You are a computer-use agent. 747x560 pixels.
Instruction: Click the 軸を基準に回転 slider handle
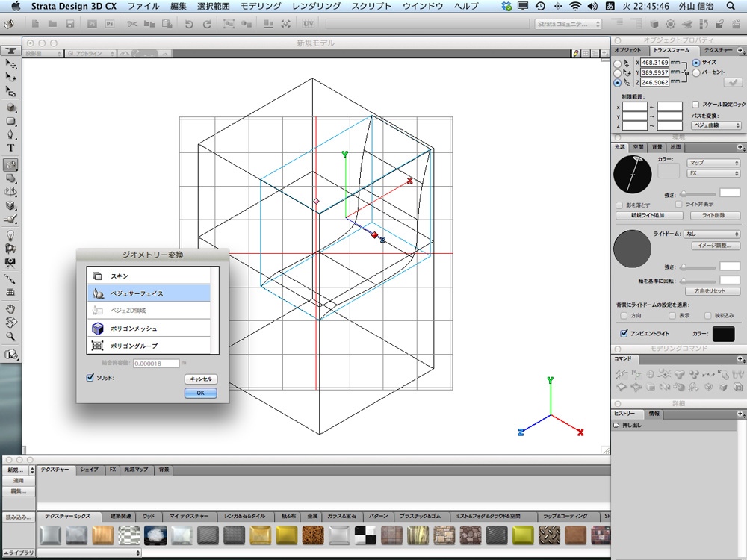pyautogui.click(x=684, y=281)
